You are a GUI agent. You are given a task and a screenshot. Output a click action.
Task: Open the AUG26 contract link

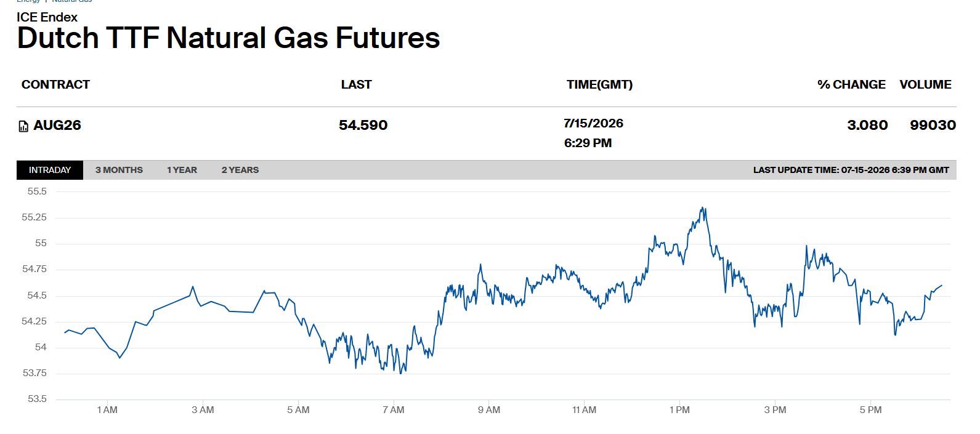pos(57,126)
